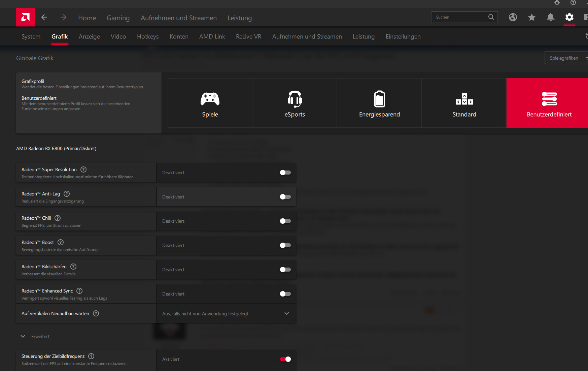Switch to AMD Link settings tab
Screen dimensions: 588x371
[x=212, y=36]
